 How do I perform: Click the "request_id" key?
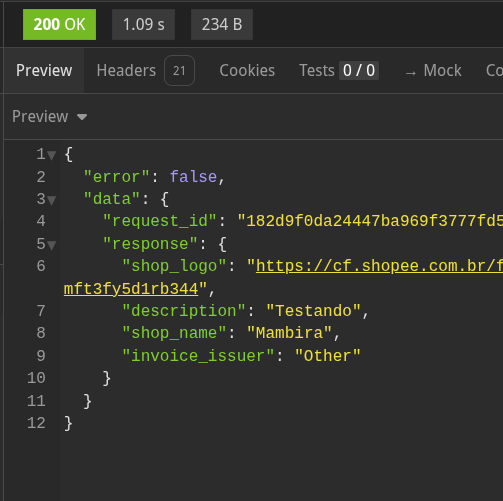[x=160, y=221]
